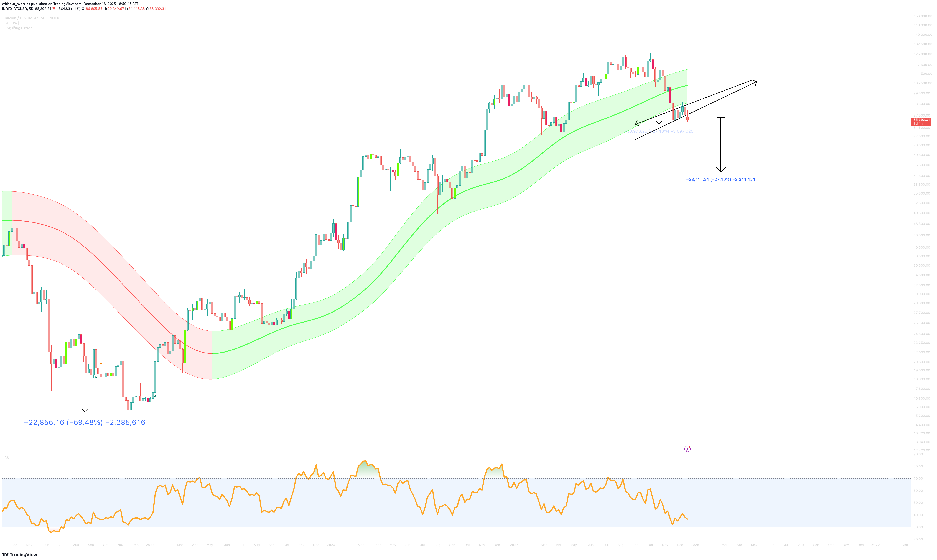
Task: Click the INDEX:BTCUSD ticker text in the header
Action: (14, 9)
